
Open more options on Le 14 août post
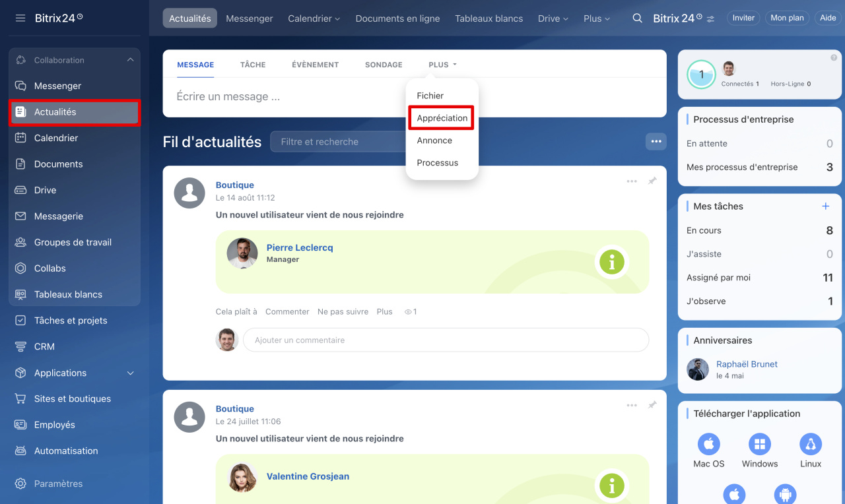632,181
